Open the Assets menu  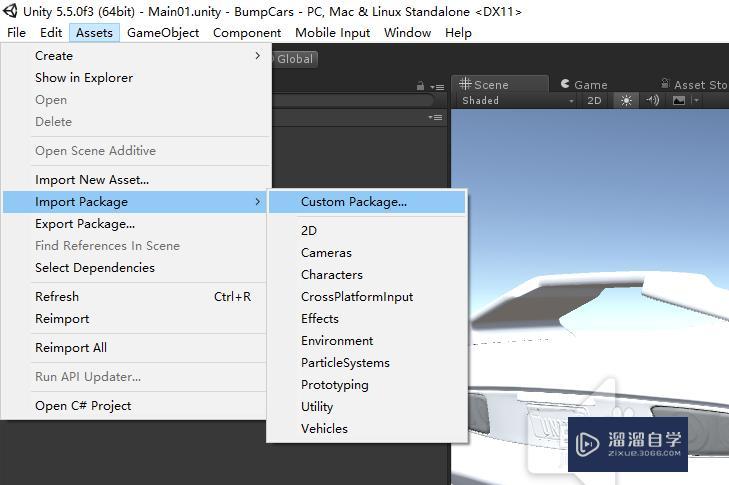[x=94, y=33]
